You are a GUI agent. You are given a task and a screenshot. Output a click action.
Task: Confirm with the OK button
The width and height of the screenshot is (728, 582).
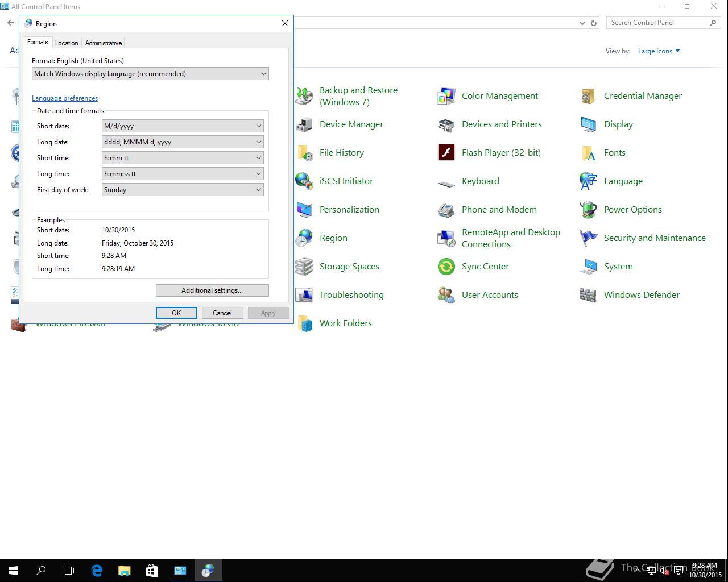tap(176, 313)
